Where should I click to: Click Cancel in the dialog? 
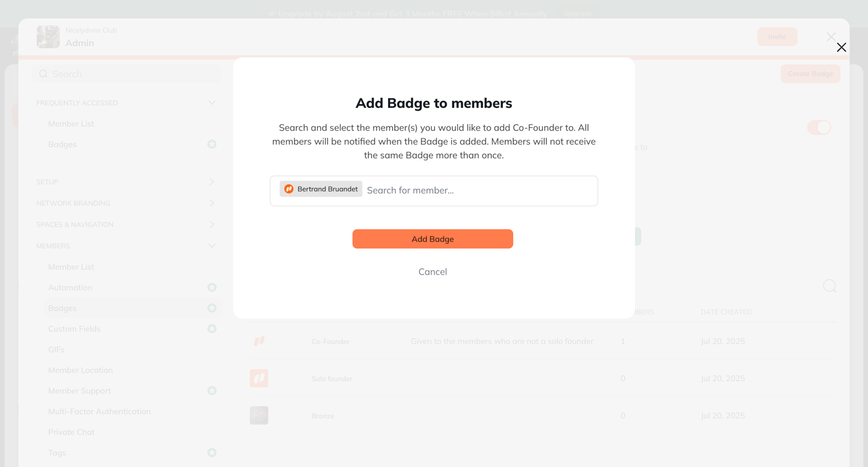pos(433,272)
